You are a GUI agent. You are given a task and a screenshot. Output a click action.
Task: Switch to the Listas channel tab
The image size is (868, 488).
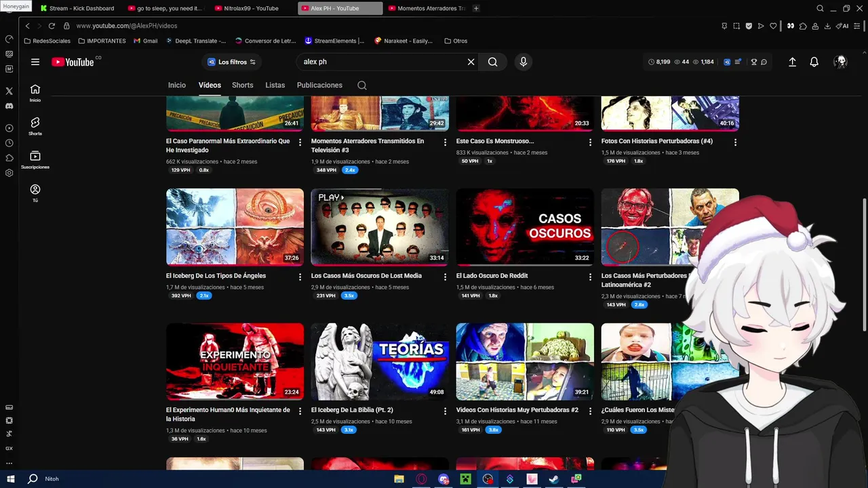click(x=275, y=85)
